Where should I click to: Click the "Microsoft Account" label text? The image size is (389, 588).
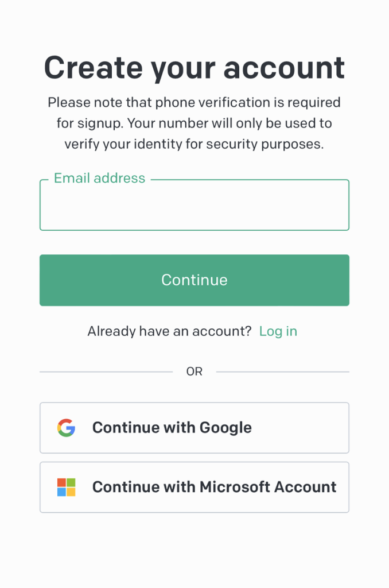pyautogui.click(x=267, y=487)
